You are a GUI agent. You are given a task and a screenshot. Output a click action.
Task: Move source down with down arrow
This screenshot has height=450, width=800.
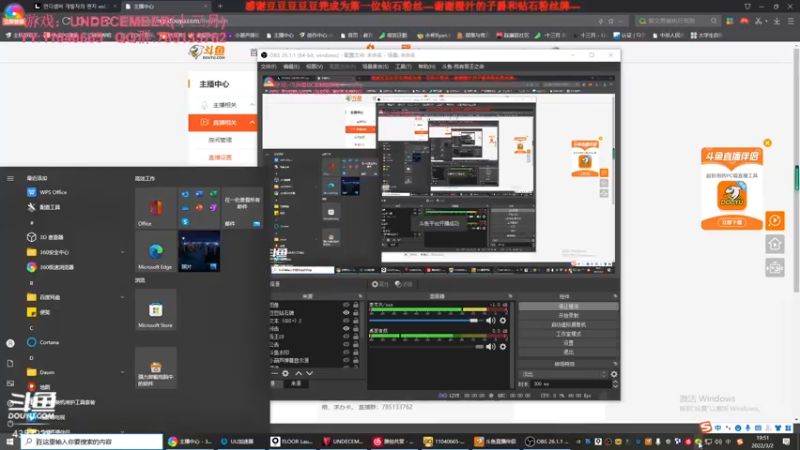[309, 373]
